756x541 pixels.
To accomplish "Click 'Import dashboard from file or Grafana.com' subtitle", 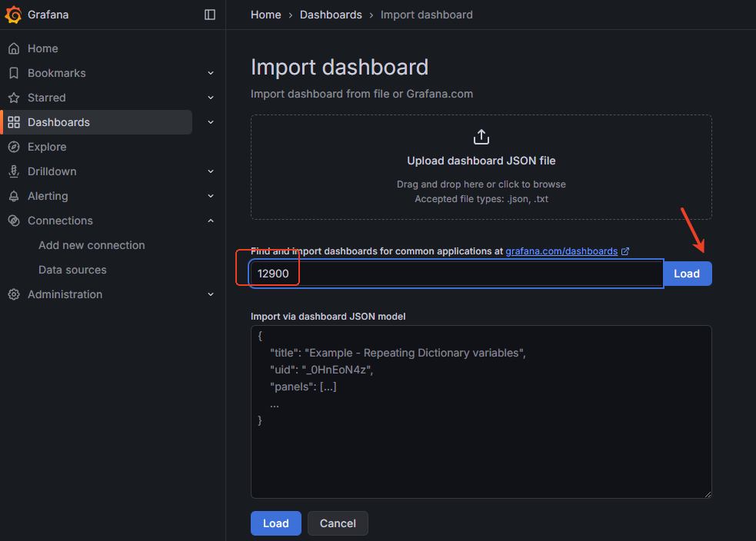I will pyautogui.click(x=361, y=94).
